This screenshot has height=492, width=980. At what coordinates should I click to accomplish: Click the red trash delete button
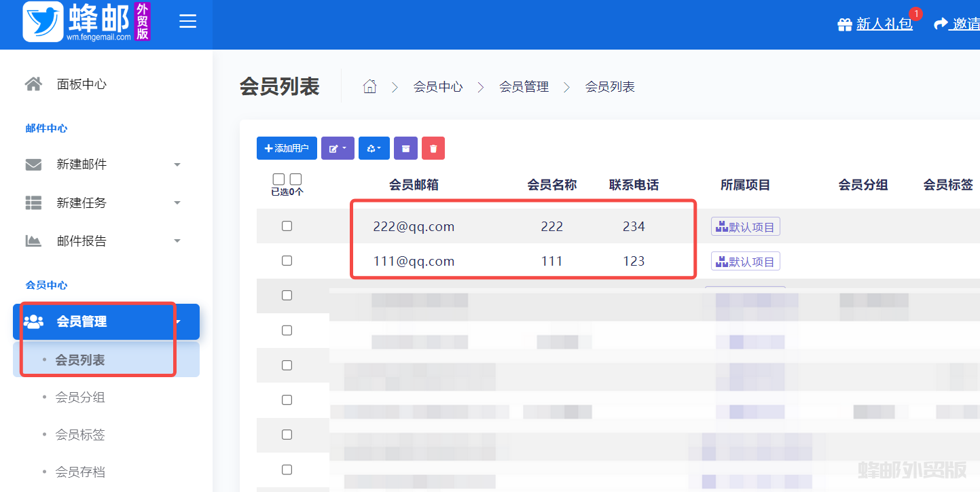pyautogui.click(x=433, y=148)
